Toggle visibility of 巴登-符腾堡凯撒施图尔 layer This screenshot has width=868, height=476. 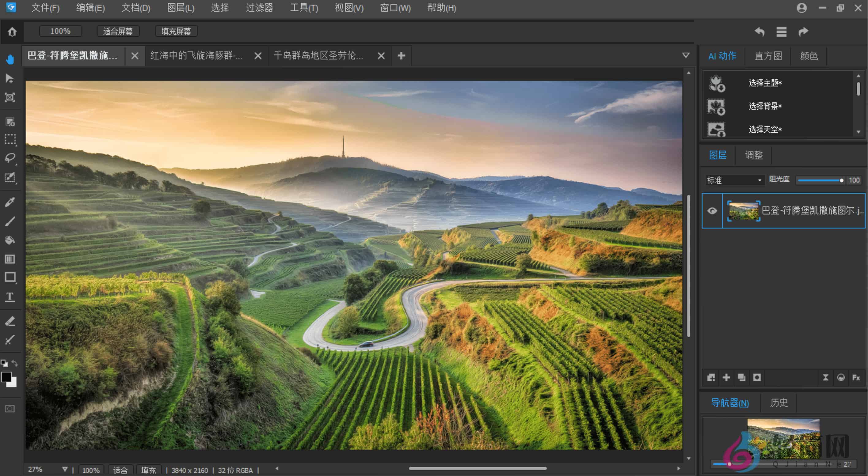click(x=712, y=210)
